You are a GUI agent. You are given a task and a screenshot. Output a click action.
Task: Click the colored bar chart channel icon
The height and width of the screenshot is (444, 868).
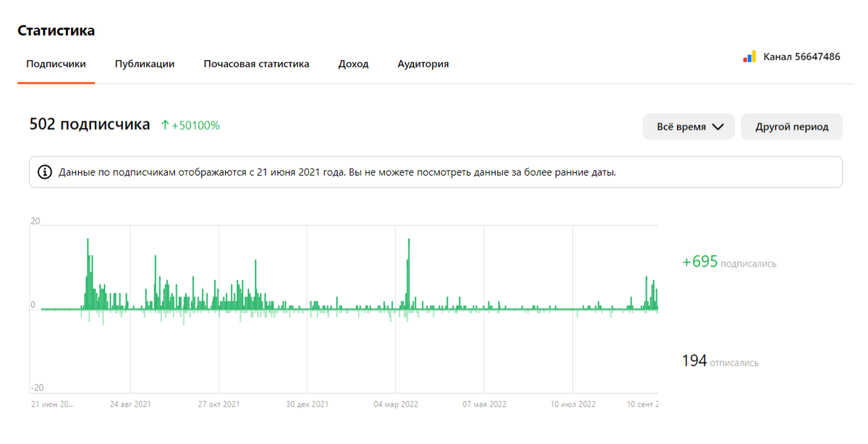click(749, 56)
